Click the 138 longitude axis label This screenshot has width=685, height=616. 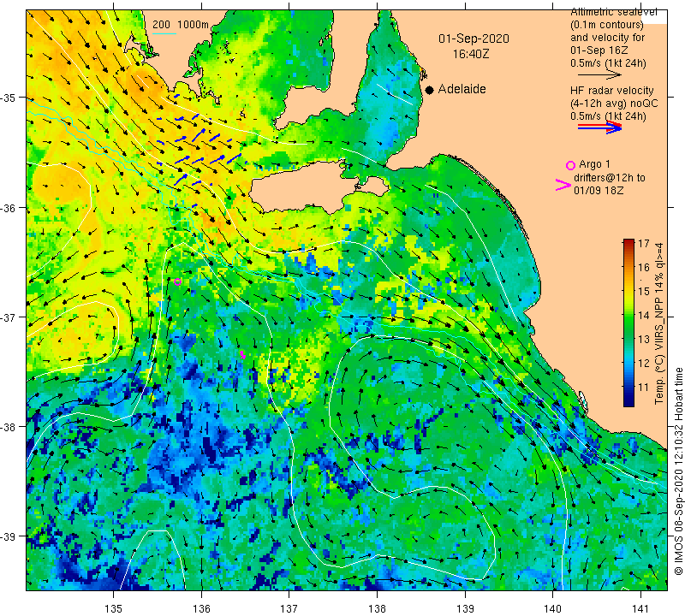(x=377, y=608)
